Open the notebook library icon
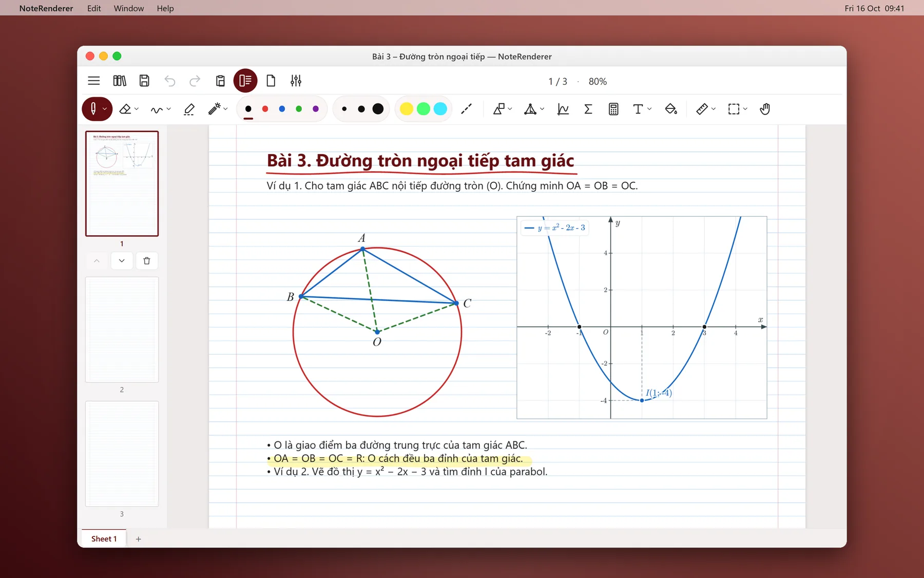Viewport: 924px width, 578px height. point(120,81)
